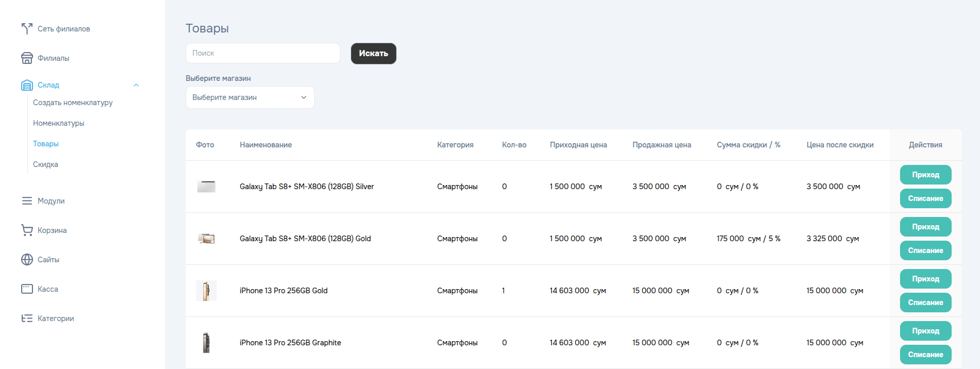980x369 pixels.
Task: Click the Модули hamburger icon
Action: click(x=27, y=201)
